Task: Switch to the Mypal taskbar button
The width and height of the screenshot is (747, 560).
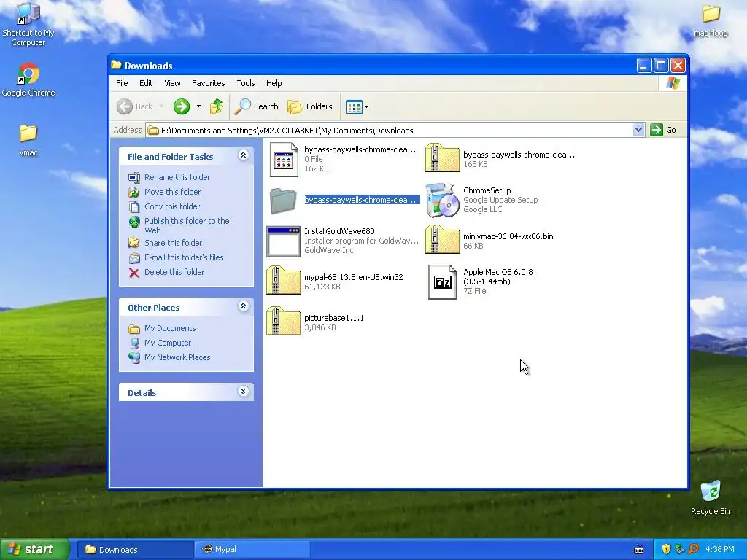Action: [x=252, y=550]
